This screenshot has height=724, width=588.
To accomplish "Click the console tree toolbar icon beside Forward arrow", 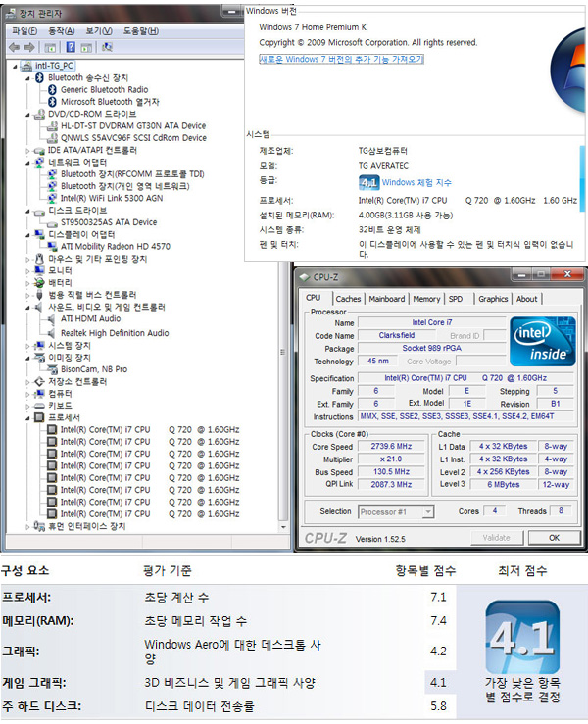I will pos(50,47).
